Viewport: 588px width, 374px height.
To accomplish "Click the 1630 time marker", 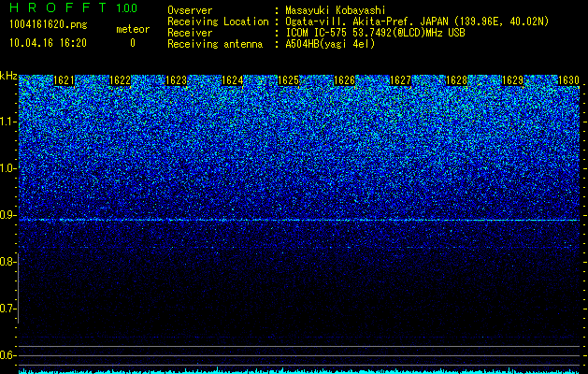I will click(x=569, y=80).
